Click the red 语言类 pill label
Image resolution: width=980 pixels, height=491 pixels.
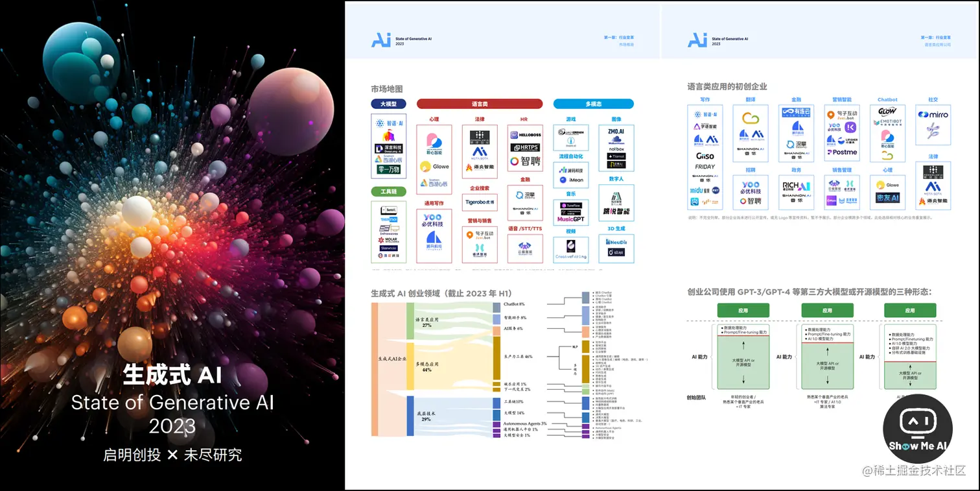pos(480,104)
